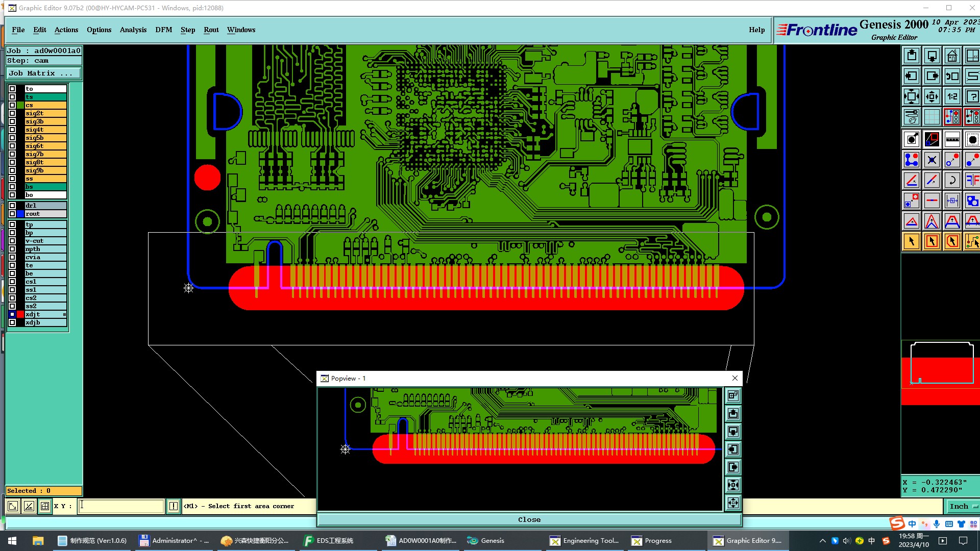Open the DFM menu
The image size is (980, 551).
163,30
